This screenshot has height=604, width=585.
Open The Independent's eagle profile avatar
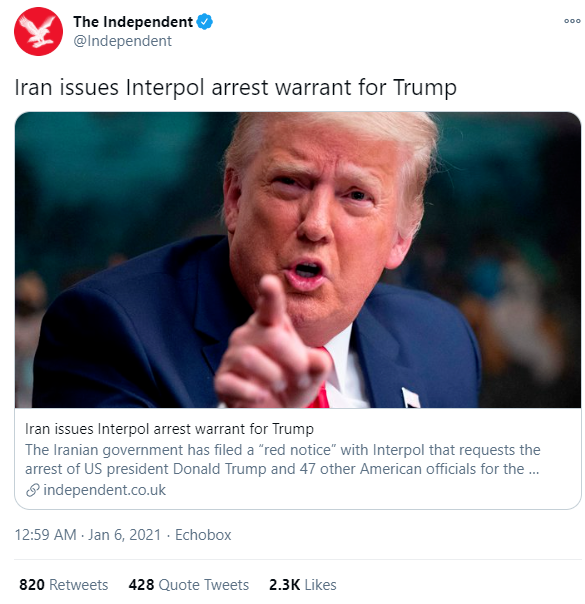click(38, 31)
